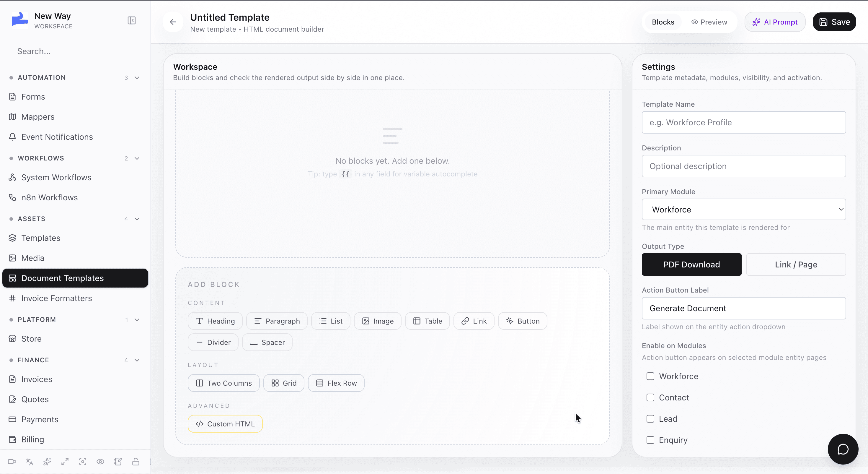Open Event Notifications
868x474 pixels.
(x=75, y=137)
